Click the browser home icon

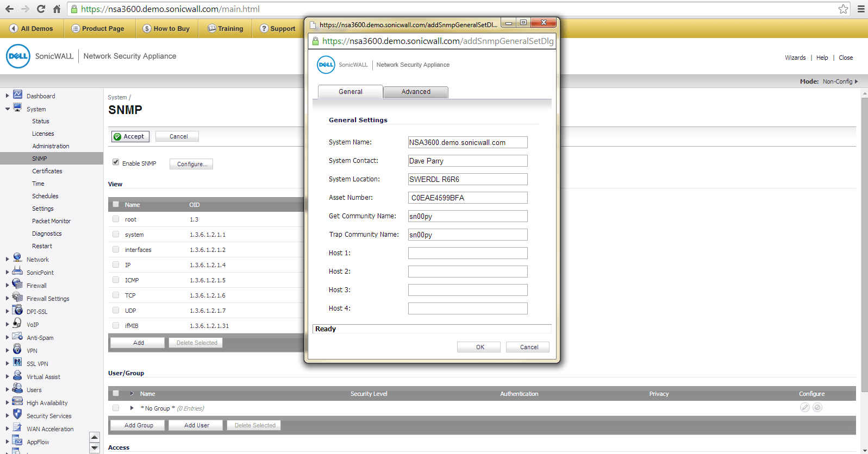click(x=57, y=9)
